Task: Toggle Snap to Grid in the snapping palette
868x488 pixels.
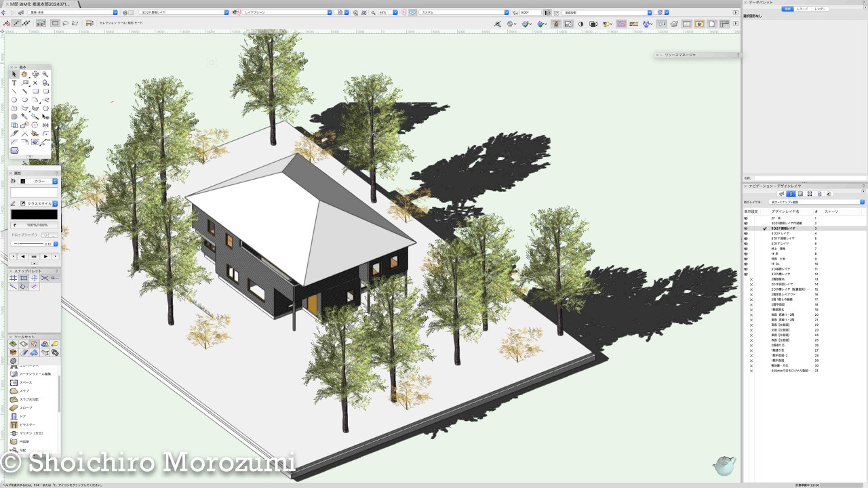Action: coord(14,278)
